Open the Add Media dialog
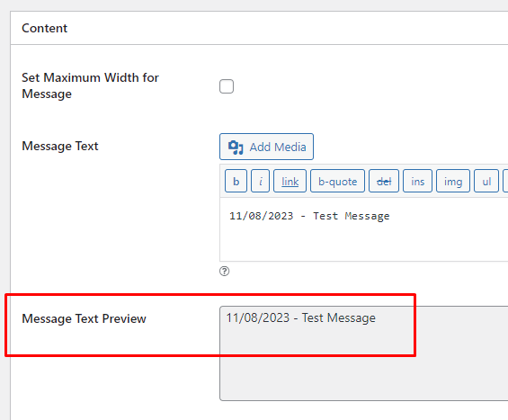This screenshot has height=420, width=508. tap(266, 147)
